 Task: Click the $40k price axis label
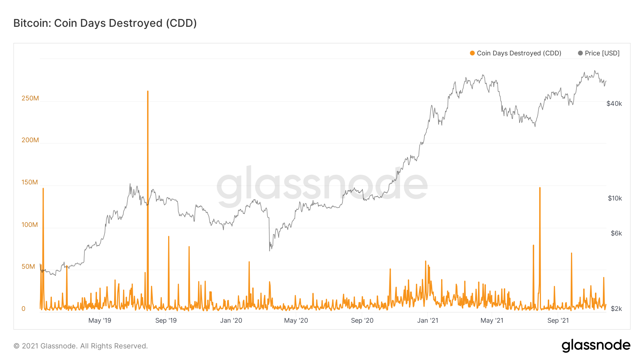pos(614,104)
